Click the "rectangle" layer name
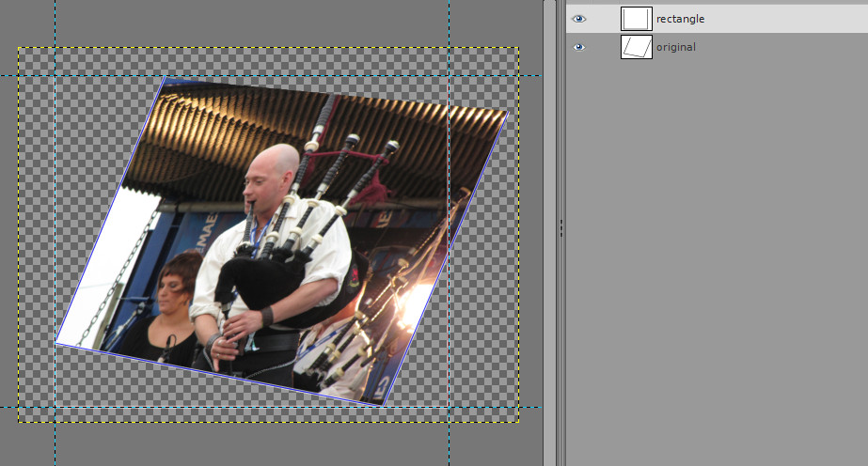 (680, 19)
